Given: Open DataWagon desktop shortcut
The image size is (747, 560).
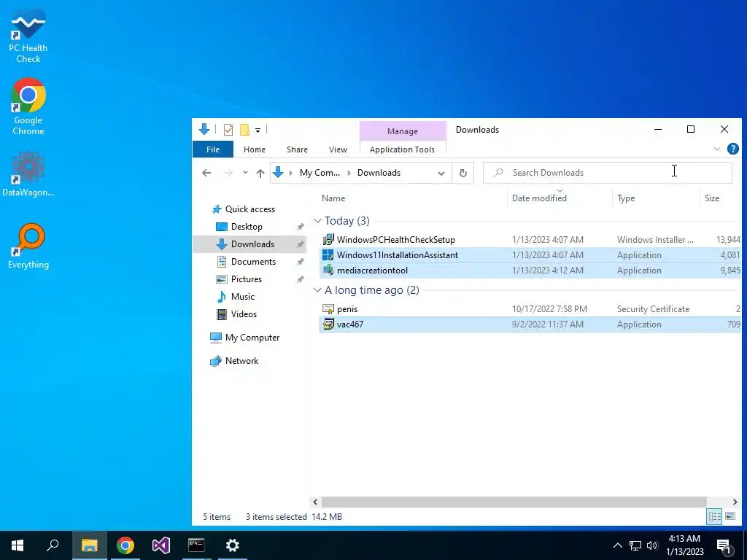Looking at the screenshot, I should (28, 174).
